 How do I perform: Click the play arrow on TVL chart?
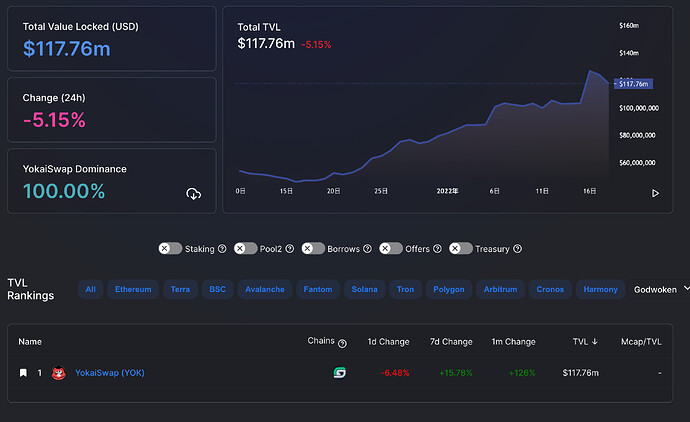pos(655,193)
